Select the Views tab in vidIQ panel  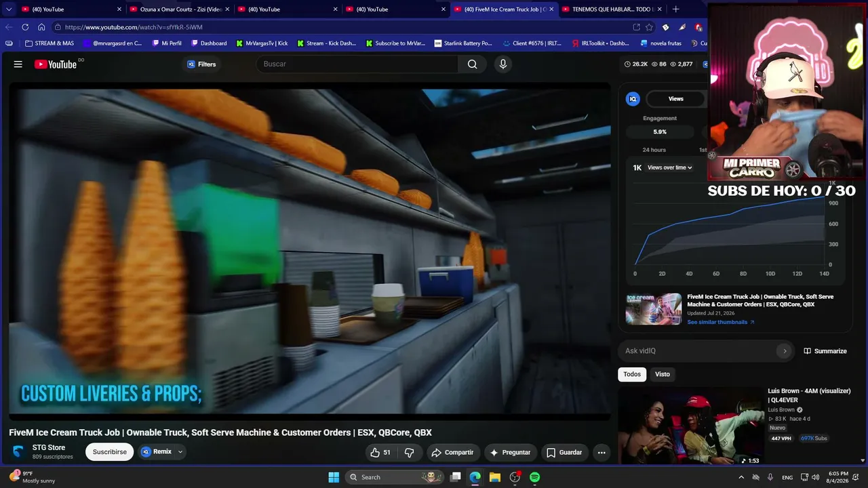point(676,99)
